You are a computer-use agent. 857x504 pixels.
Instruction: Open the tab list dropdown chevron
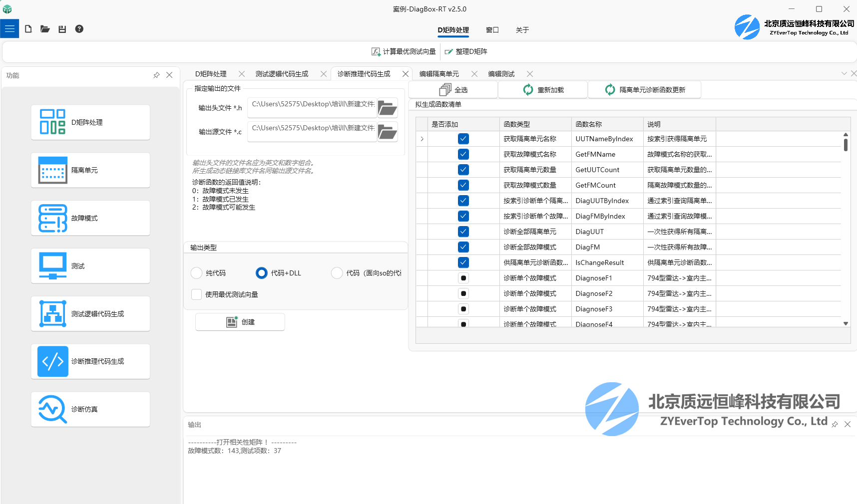(844, 73)
